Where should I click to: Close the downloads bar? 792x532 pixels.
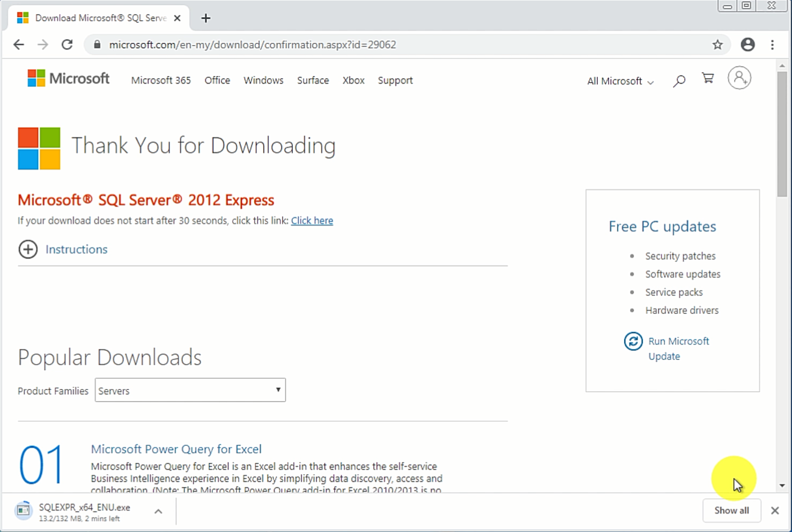point(775,511)
